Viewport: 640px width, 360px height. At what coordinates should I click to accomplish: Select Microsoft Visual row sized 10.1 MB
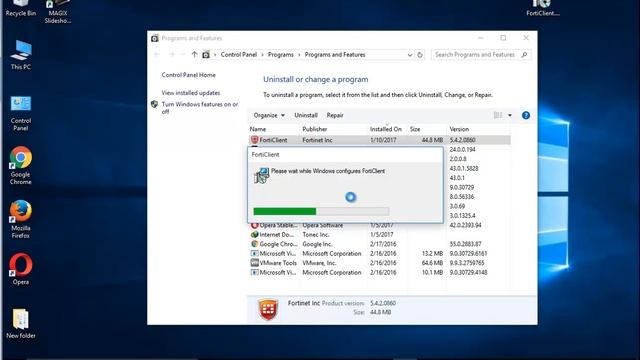click(x=380, y=272)
